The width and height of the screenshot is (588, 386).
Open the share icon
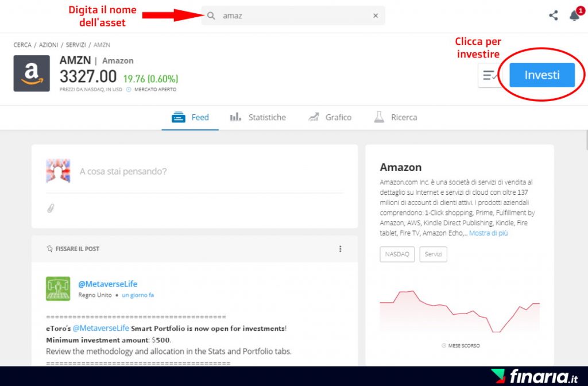pyautogui.click(x=554, y=16)
